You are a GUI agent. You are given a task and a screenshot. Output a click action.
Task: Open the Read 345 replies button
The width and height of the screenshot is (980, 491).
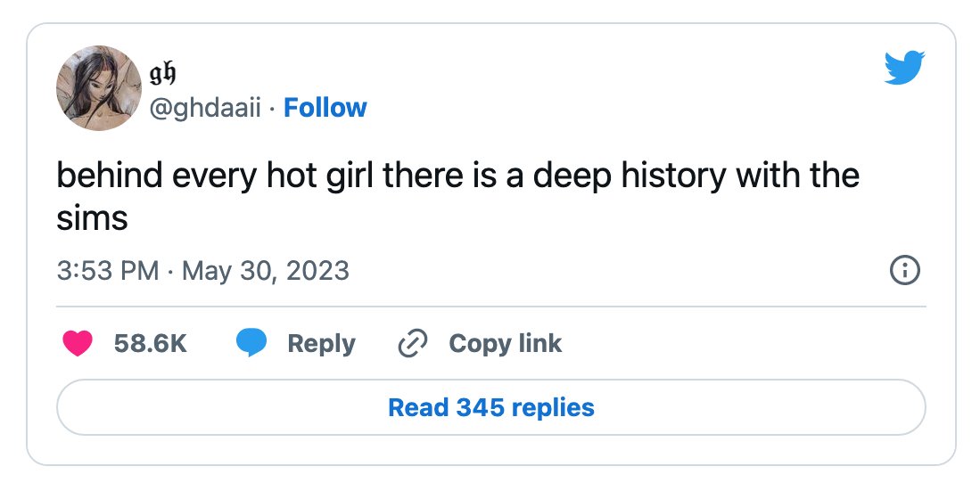click(x=490, y=407)
